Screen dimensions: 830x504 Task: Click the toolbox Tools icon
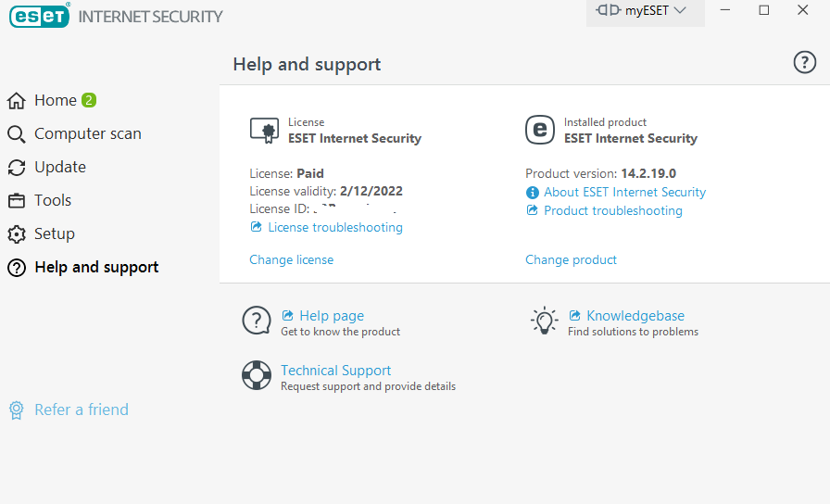pos(17,201)
